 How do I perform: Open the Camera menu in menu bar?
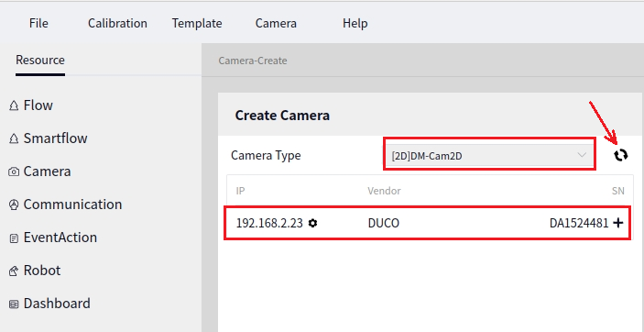276,23
